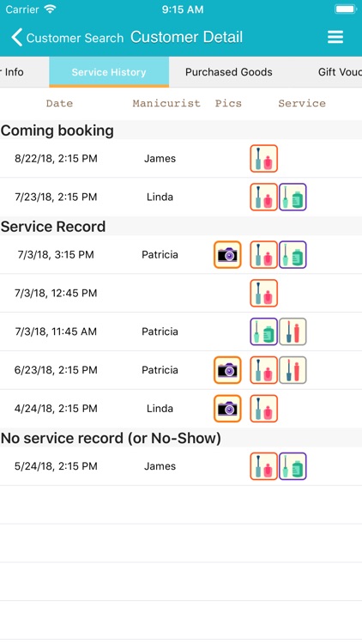The height and width of the screenshot is (644, 362).
Task: Tap lipstick service icon on 7/3/18 11:45 AM
Action: pos(293,331)
